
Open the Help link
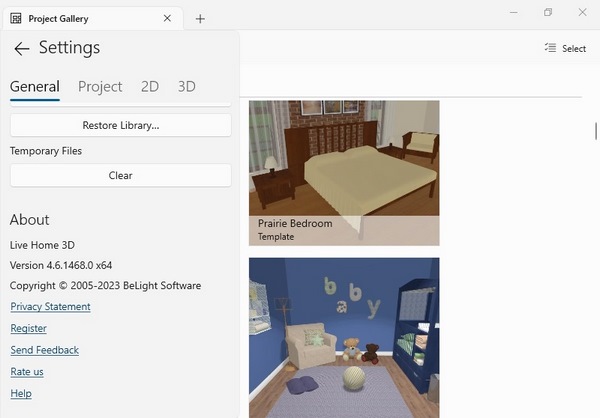21,394
